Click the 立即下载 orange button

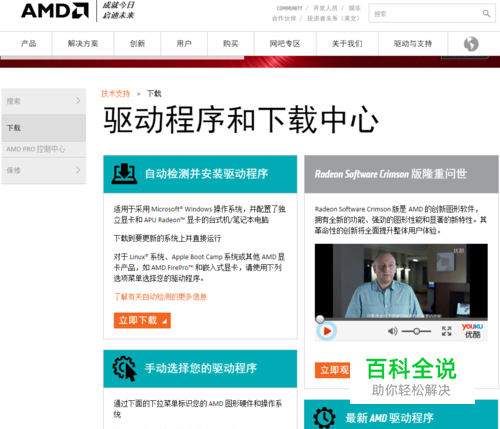point(142,320)
